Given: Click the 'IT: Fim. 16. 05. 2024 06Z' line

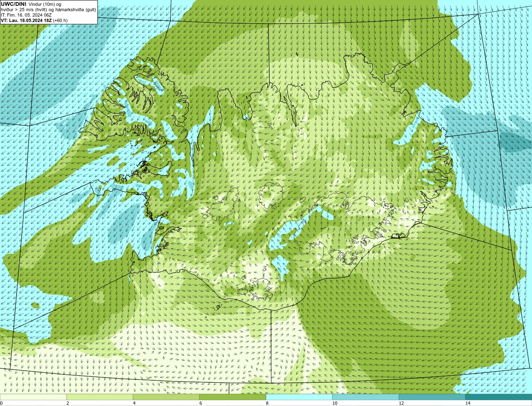Looking at the screenshot, I should coord(26,15).
